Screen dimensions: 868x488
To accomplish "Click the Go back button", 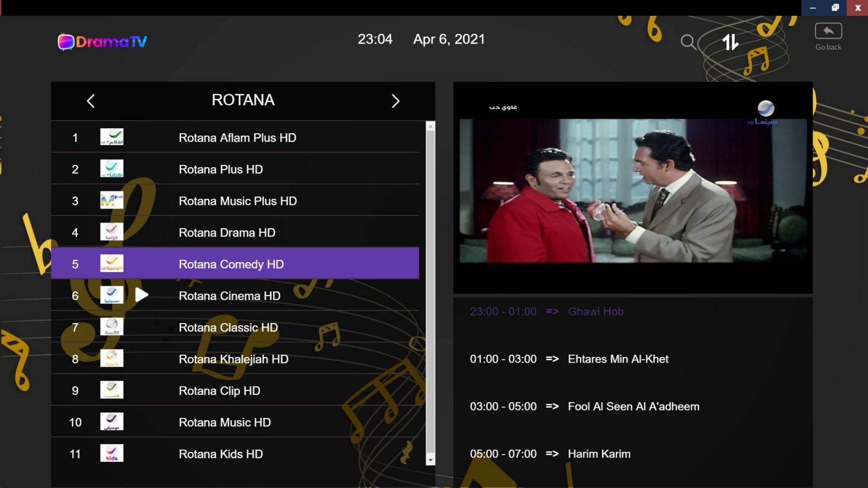I will tap(827, 36).
